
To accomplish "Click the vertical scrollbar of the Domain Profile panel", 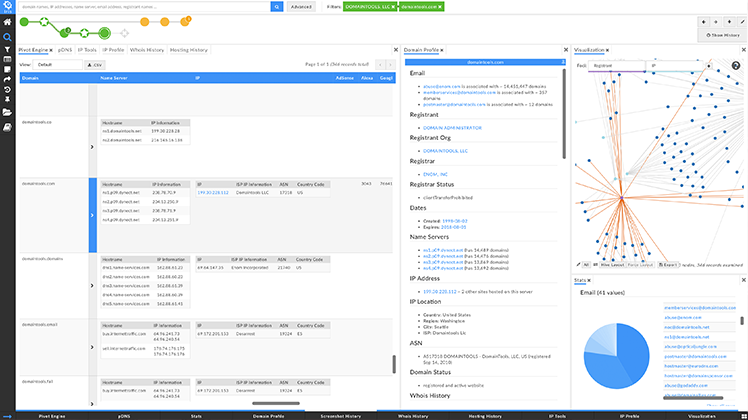I will coord(564,114).
